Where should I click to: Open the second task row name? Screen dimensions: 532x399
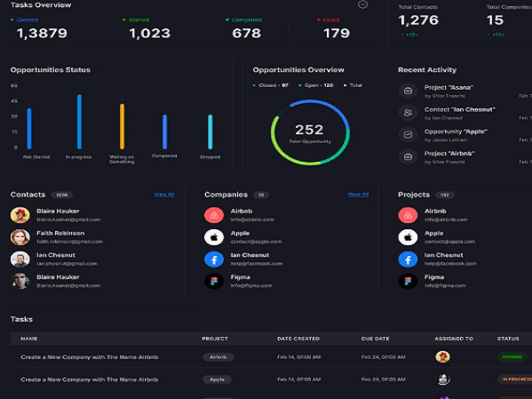pyautogui.click(x=89, y=379)
